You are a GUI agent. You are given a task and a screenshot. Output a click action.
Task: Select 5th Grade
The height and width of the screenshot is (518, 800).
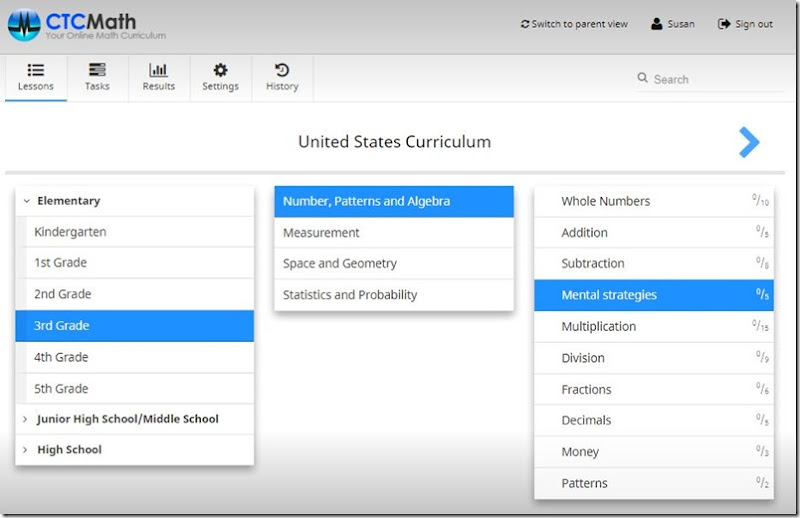[135, 388]
